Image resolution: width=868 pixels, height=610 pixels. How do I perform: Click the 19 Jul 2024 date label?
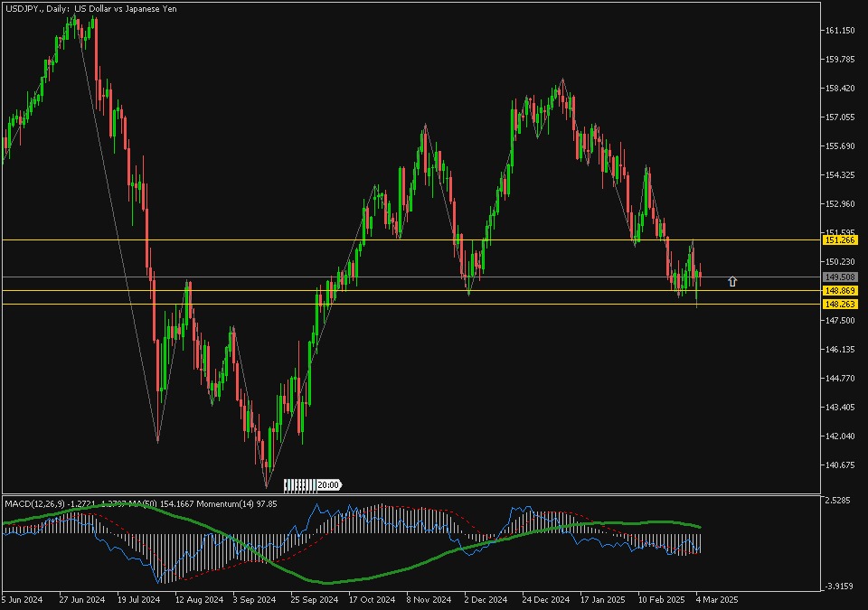tap(138, 599)
